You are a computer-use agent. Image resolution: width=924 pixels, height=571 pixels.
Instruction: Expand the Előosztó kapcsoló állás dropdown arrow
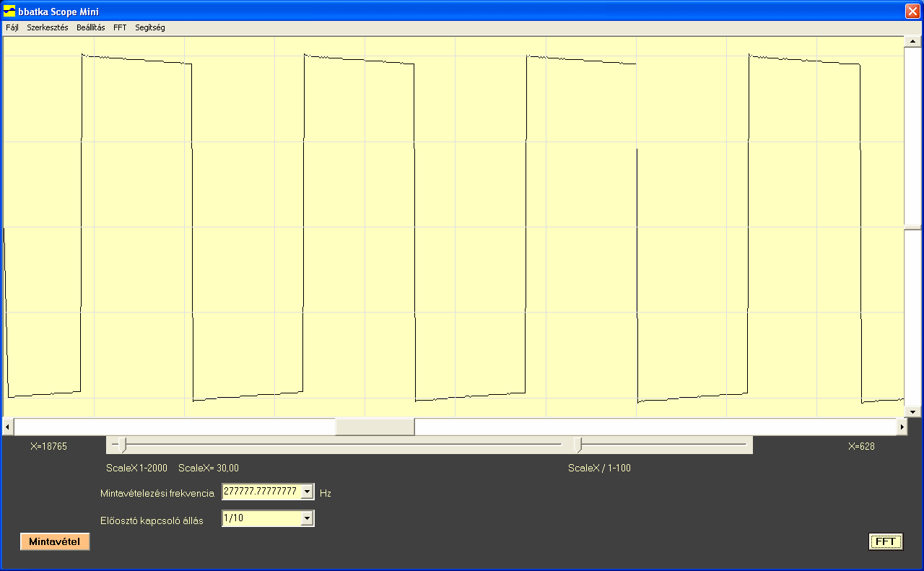point(307,518)
